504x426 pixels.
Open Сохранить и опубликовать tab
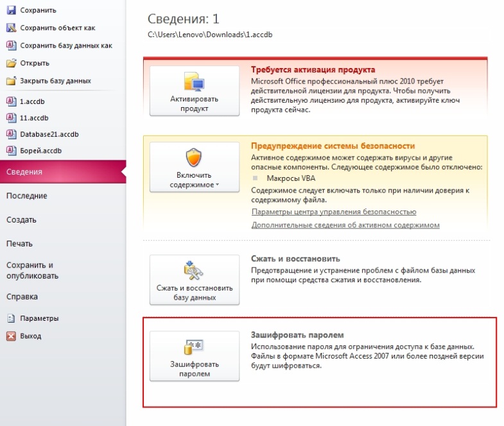[32, 270]
